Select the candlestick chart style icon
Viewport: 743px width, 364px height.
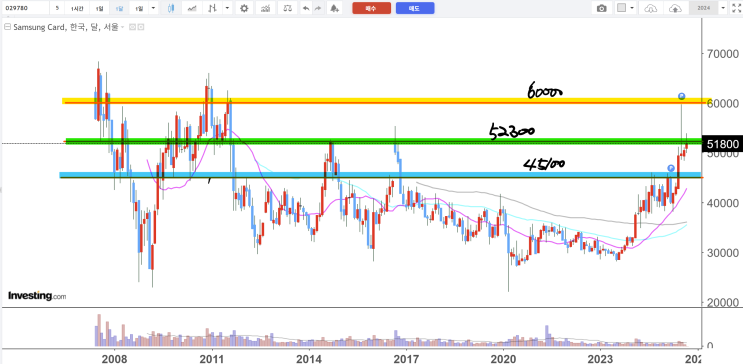(x=172, y=8)
